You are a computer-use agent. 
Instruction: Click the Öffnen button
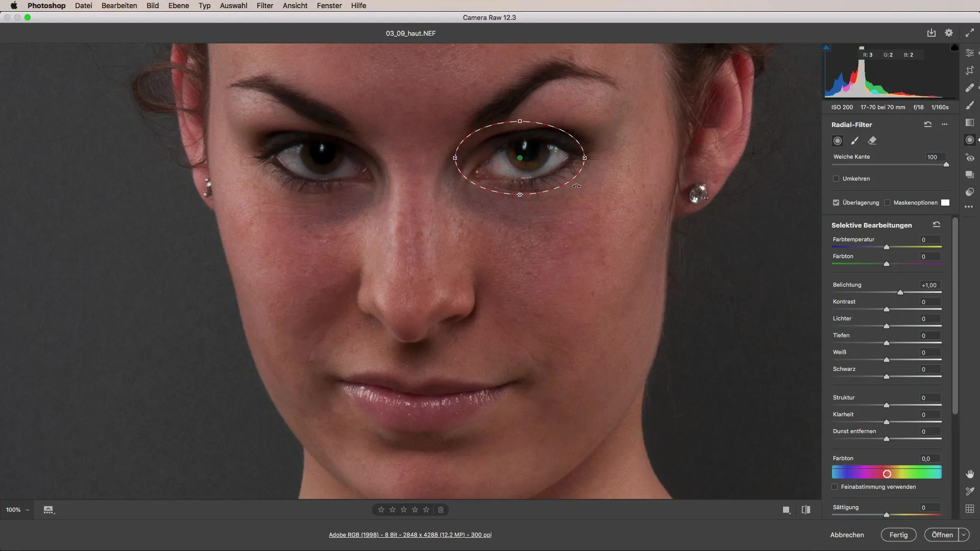pyautogui.click(x=942, y=535)
